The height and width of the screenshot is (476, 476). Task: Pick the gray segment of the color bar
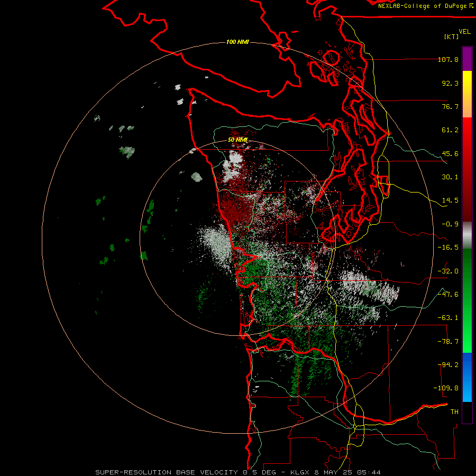click(x=467, y=235)
